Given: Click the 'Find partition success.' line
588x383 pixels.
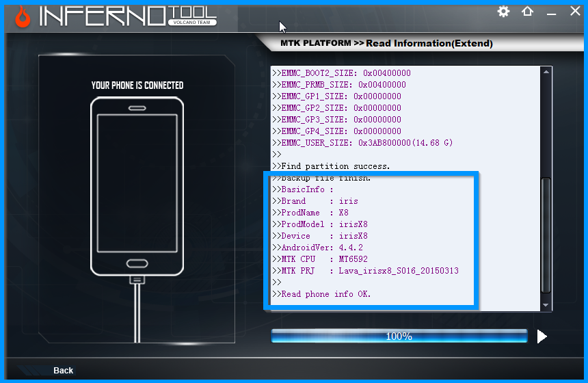Looking at the screenshot, I should coord(331,166).
